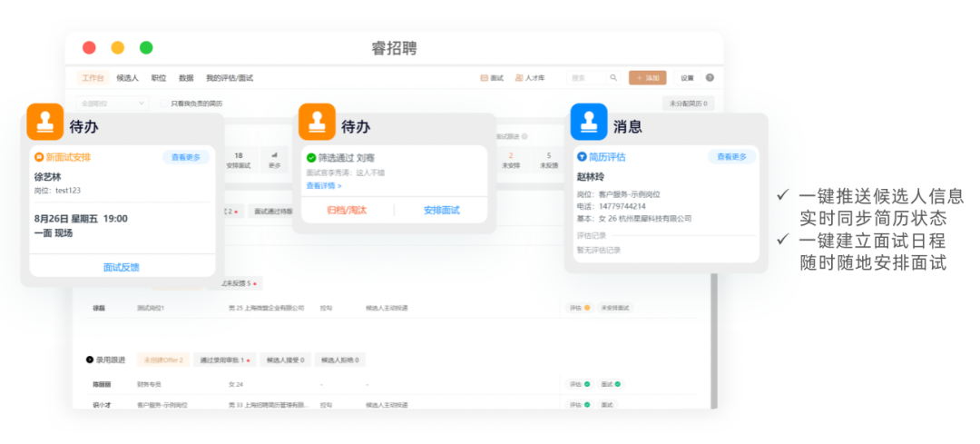Screen dimensions: 980x444
Task: Click the 添加 button
Action: click(x=647, y=78)
